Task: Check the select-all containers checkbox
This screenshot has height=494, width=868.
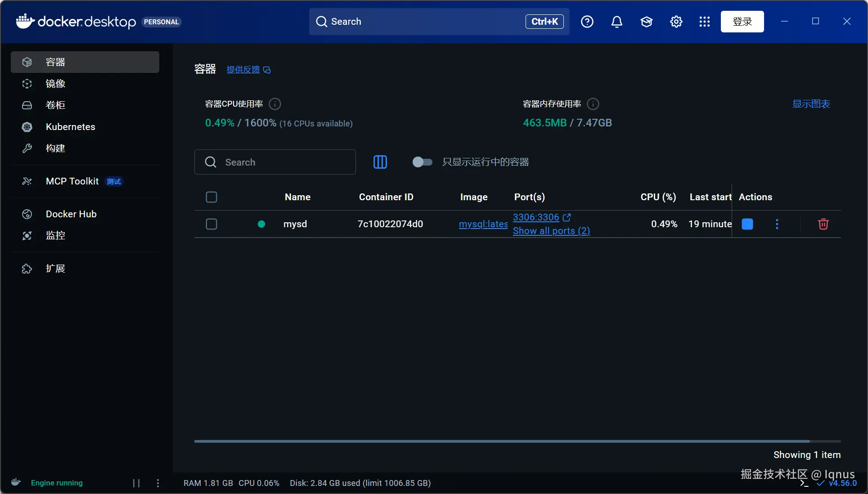Action: point(211,197)
